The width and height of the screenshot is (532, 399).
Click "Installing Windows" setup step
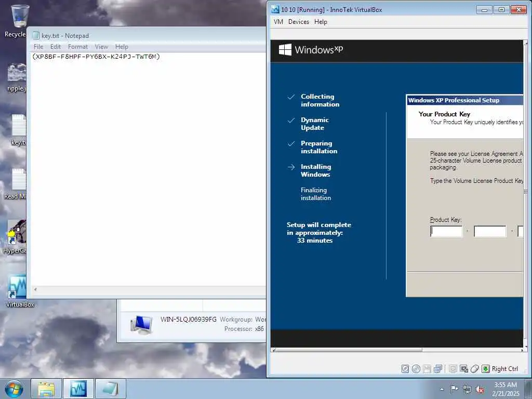315,170
